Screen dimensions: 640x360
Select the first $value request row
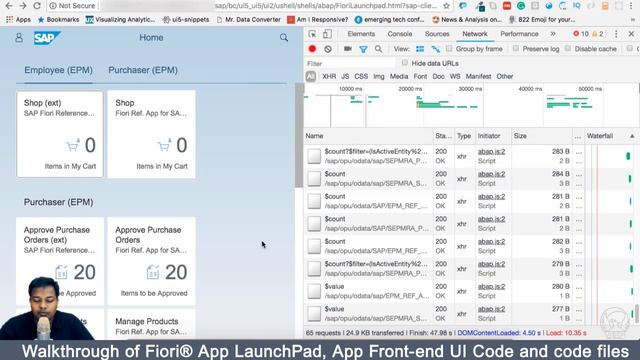(x=469, y=291)
